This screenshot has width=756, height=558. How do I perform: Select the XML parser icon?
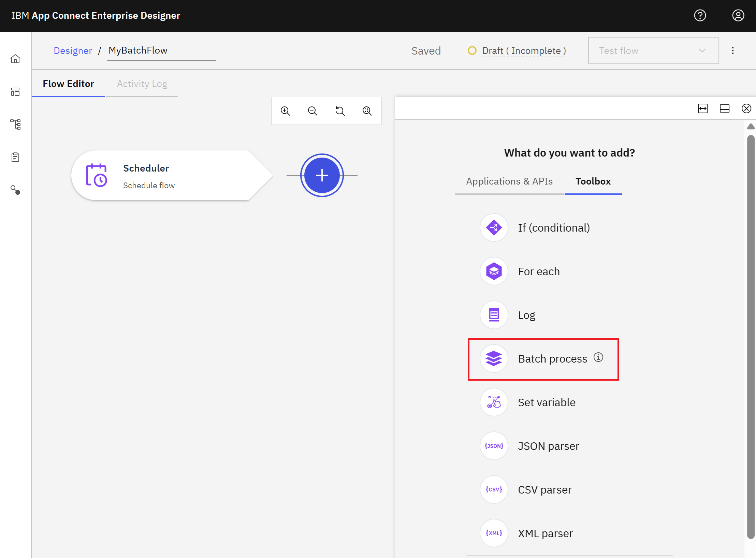494,533
